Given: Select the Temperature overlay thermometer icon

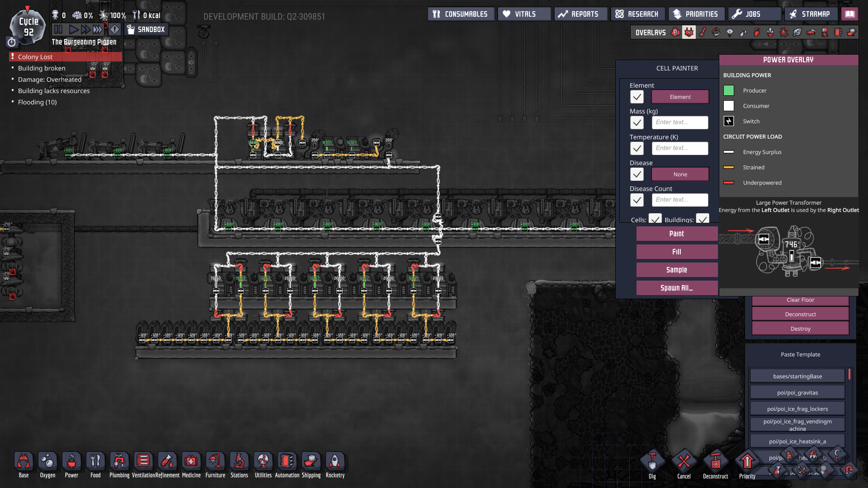Looking at the screenshot, I should pyautogui.click(x=702, y=33).
